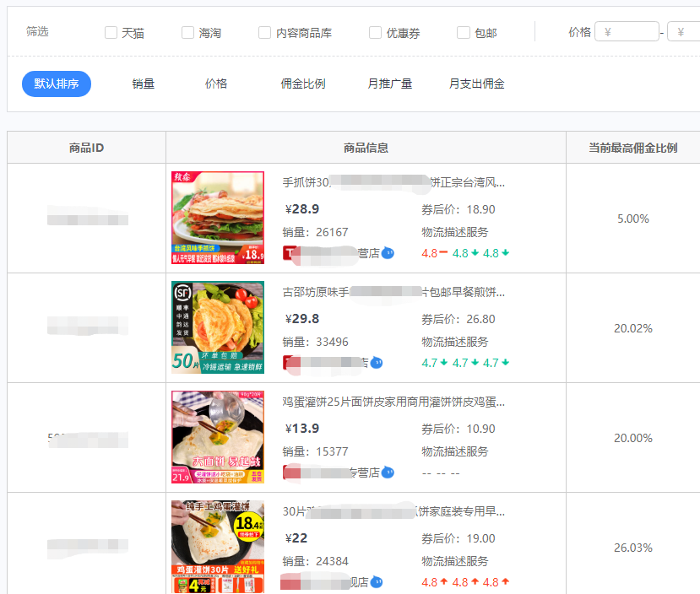Screen dimensions: 700x594
Task: Click the 券后价: 26.80 text
Action: [459, 319]
